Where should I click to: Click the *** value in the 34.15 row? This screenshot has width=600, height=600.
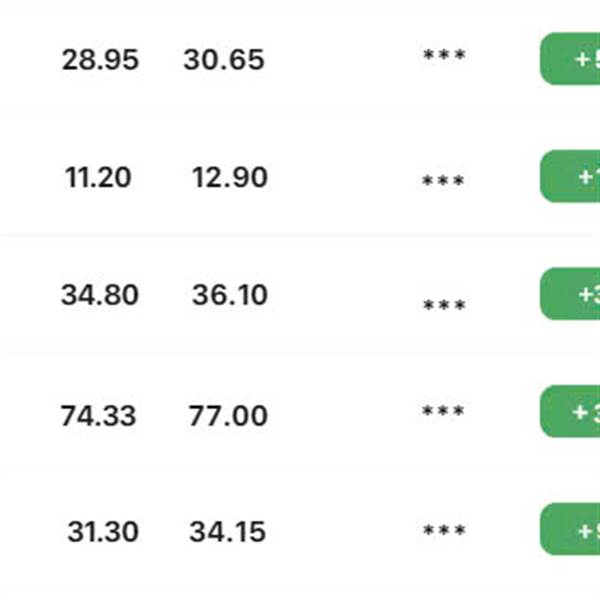click(x=444, y=531)
